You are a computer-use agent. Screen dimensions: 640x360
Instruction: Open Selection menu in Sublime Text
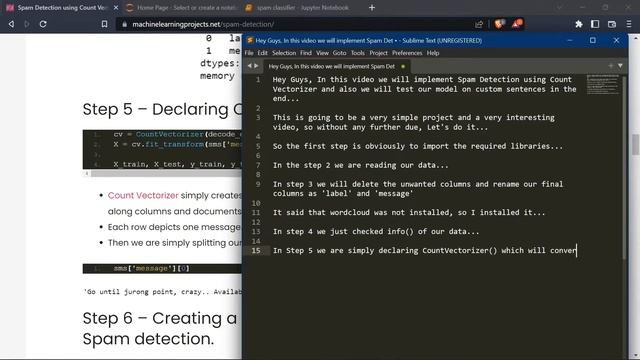coord(284,53)
